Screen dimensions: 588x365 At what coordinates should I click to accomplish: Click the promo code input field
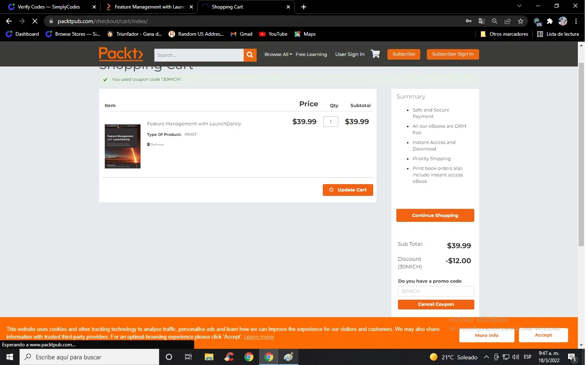click(436, 291)
